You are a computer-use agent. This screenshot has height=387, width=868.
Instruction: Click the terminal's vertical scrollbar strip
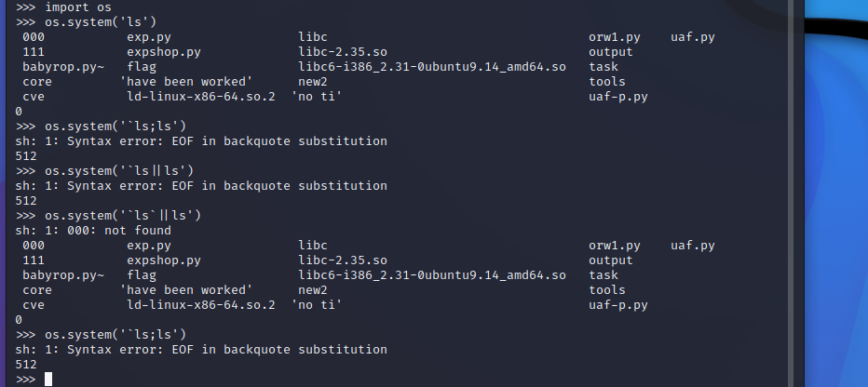[x=797, y=193]
